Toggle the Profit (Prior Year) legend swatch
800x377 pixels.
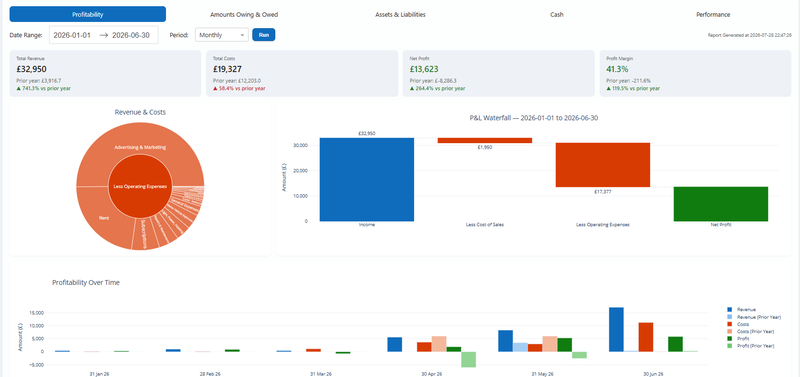point(729,345)
